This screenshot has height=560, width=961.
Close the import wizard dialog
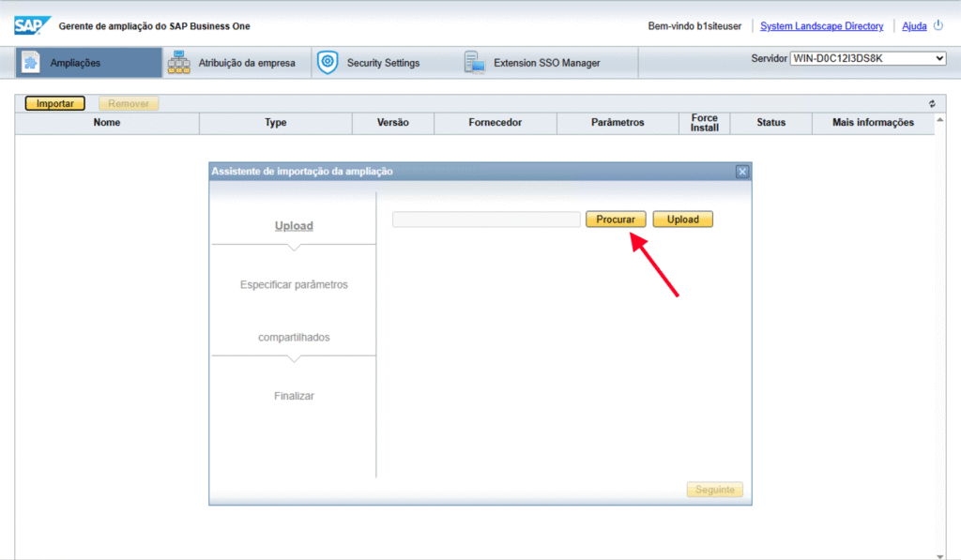(742, 172)
